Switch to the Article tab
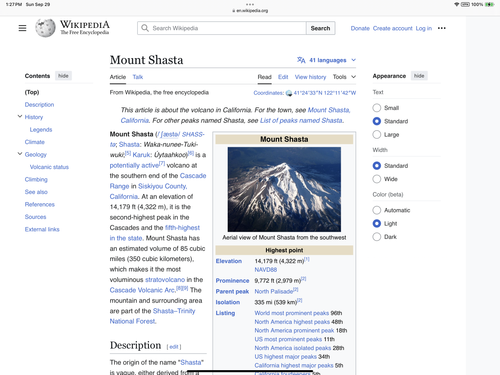The height and width of the screenshot is (375, 500). tap(118, 77)
